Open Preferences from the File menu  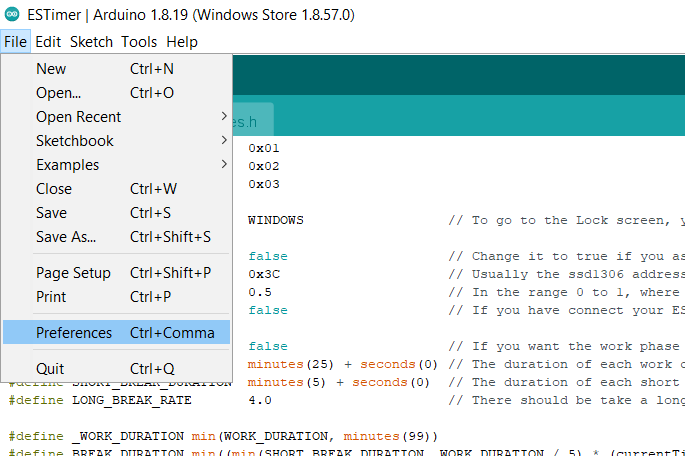pos(116,333)
